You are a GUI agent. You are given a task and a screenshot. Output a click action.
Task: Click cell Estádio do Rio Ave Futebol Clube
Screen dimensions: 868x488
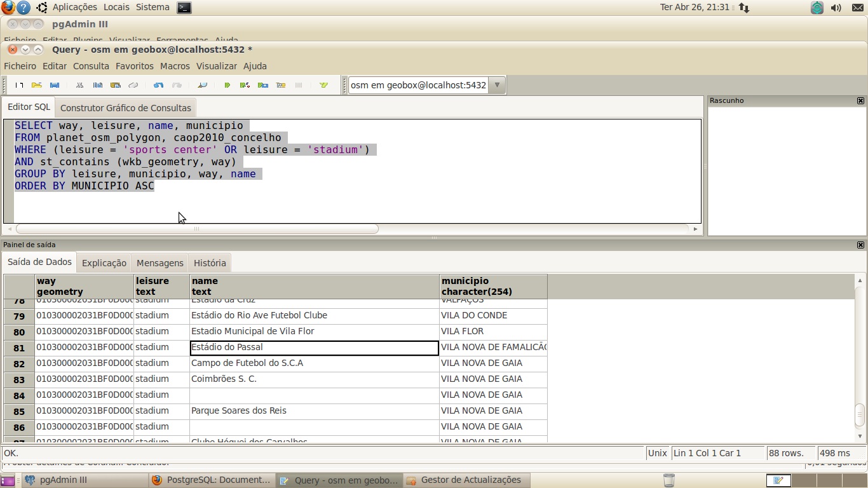point(315,316)
